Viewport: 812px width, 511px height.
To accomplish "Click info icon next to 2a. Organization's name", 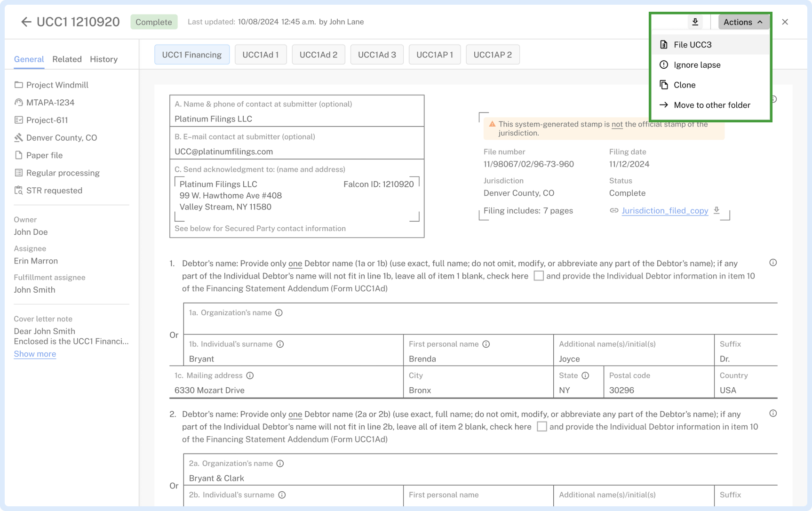I will (280, 463).
